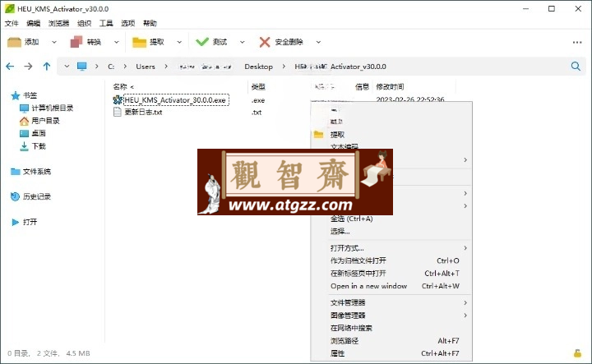Click the Secure delete (安全删除) red X icon
Viewport: 592px width, 364px height.
tap(265, 42)
